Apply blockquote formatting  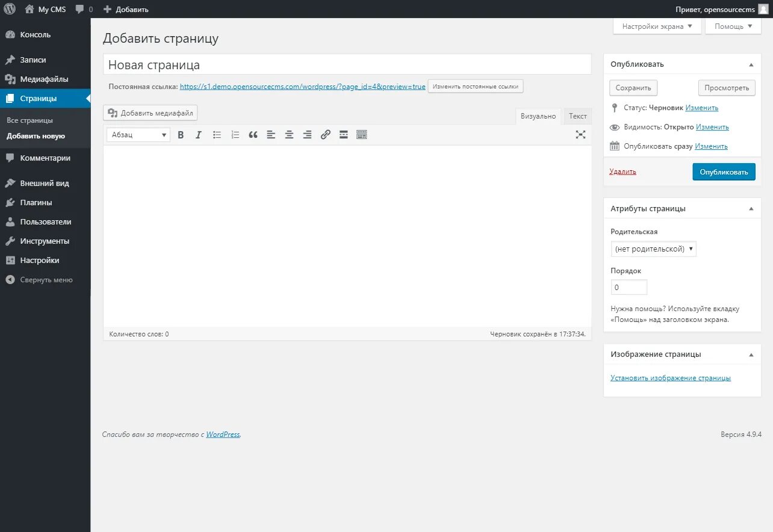click(x=253, y=135)
